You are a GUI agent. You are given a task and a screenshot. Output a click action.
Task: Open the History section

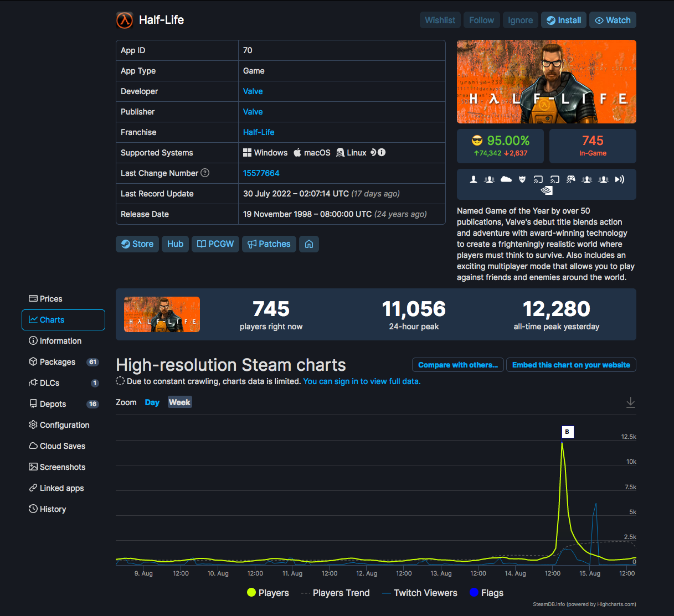click(63, 509)
